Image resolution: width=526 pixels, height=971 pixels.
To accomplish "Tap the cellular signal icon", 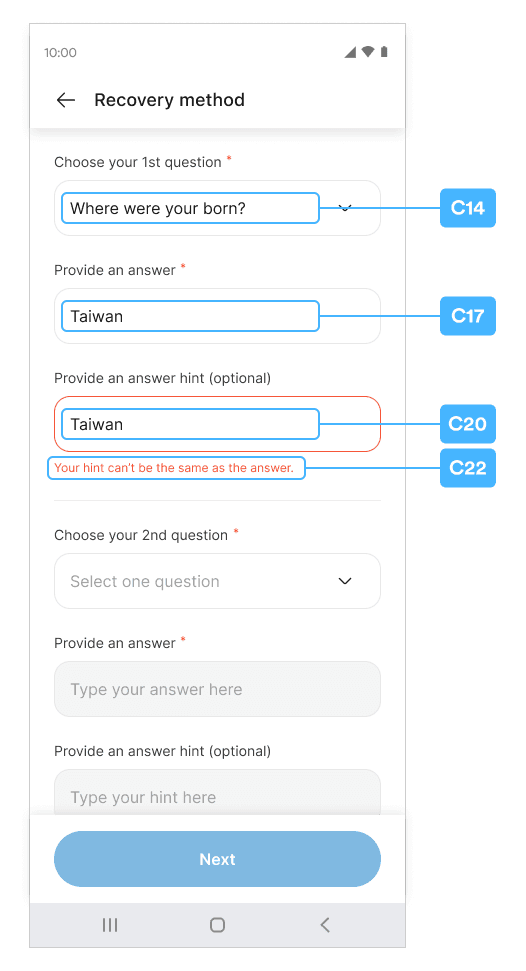I will 350,52.
